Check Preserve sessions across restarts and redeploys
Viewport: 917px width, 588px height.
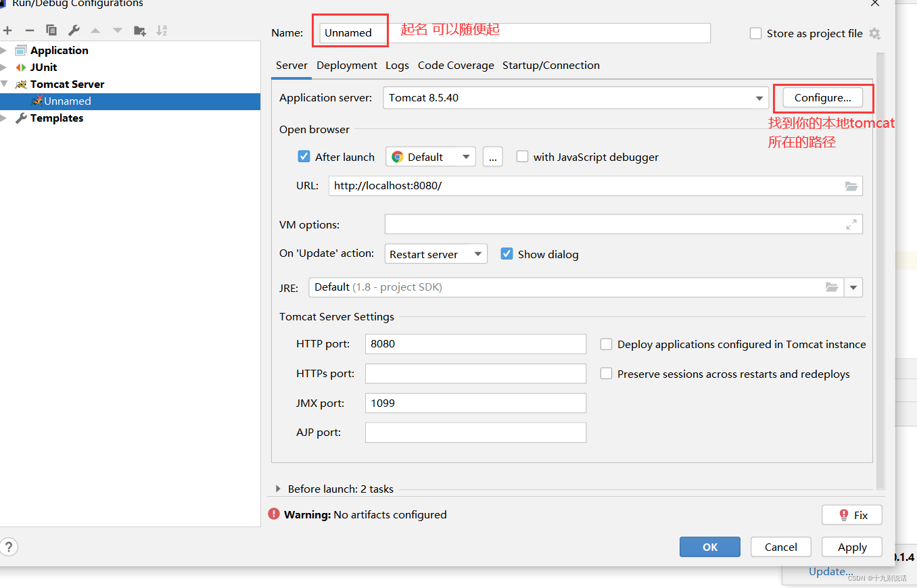click(x=607, y=374)
